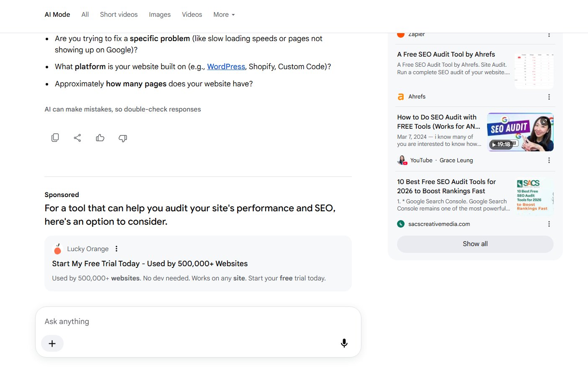Select the AI Mode tab
This screenshot has width=588, height=371.
[x=57, y=15]
